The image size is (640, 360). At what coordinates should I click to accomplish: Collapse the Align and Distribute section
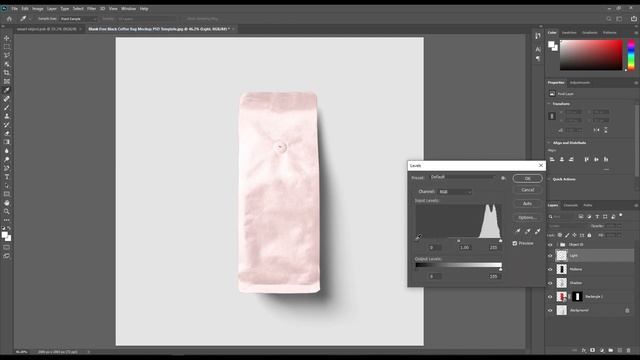point(549,143)
